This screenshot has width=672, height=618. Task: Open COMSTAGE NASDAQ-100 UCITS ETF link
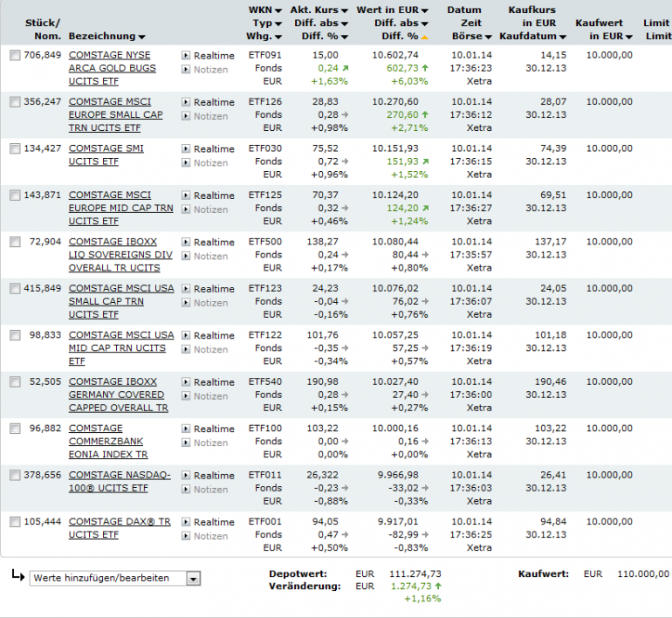click(x=120, y=482)
